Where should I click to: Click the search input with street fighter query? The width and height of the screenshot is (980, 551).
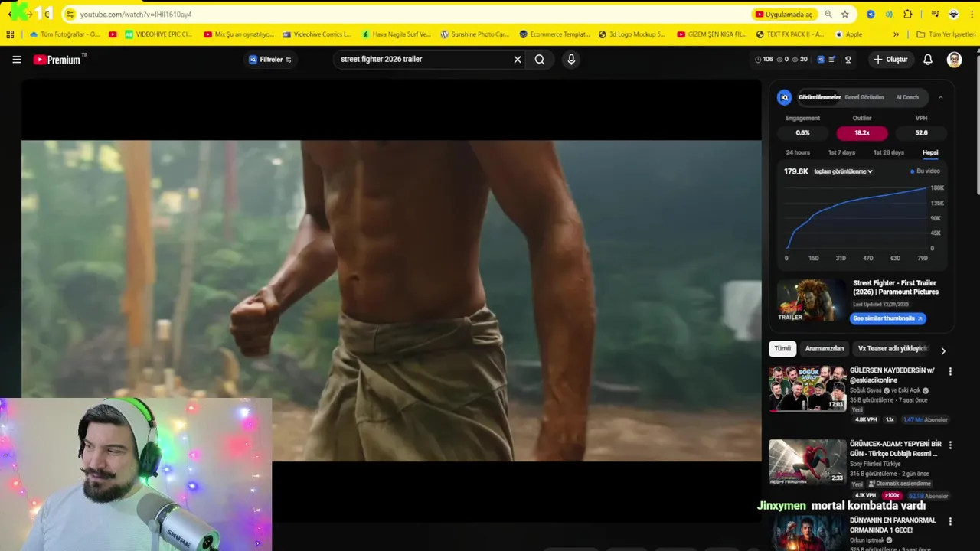[x=423, y=60]
